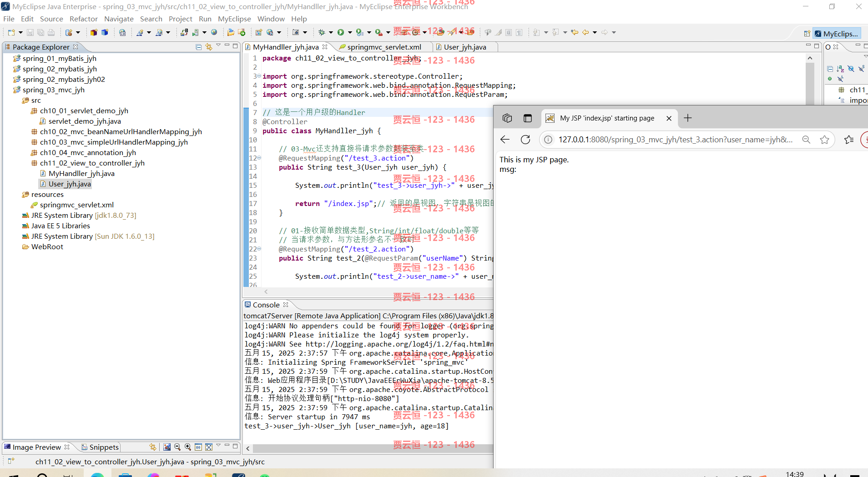Screen dimensions: 868x477
Task: Open Package Explorer view menu triangle
Action: point(218,46)
